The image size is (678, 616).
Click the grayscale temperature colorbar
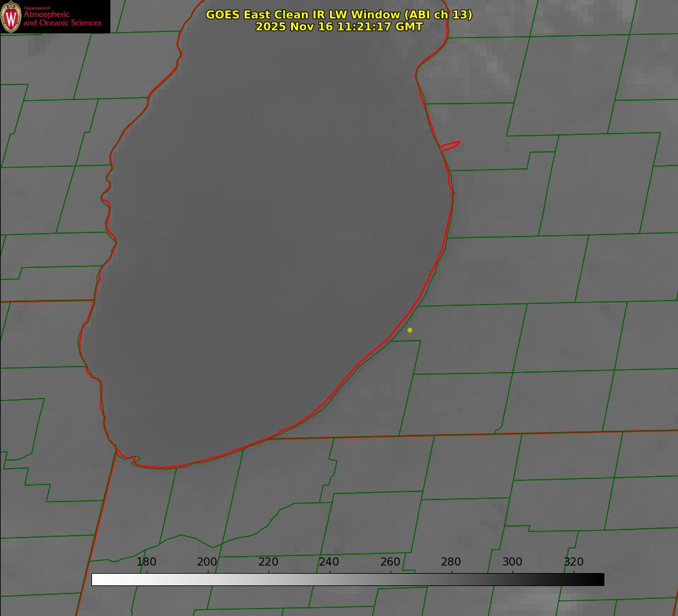pos(348,579)
